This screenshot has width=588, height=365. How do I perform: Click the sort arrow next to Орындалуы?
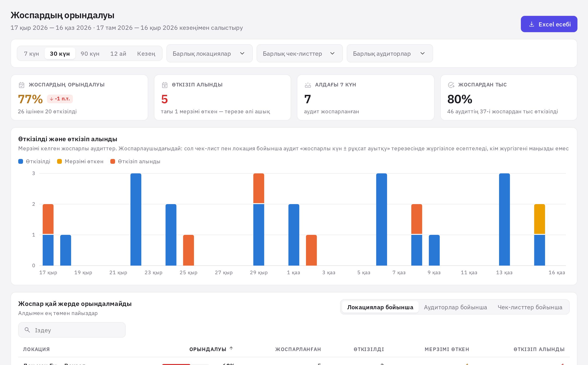pyautogui.click(x=231, y=348)
